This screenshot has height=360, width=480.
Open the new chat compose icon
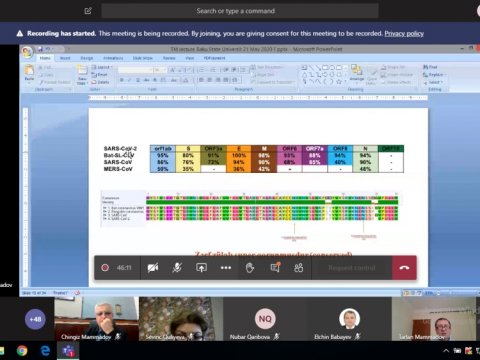[88, 11]
